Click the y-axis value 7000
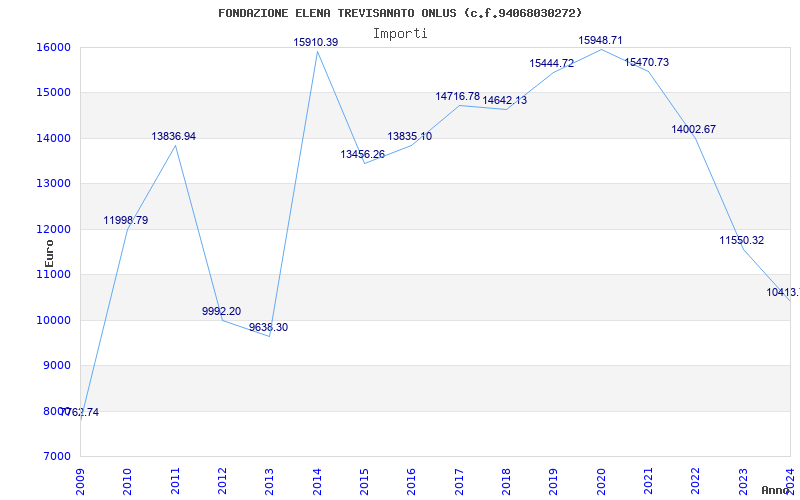This screenshot has height=500, width=800. click(56, 456)
